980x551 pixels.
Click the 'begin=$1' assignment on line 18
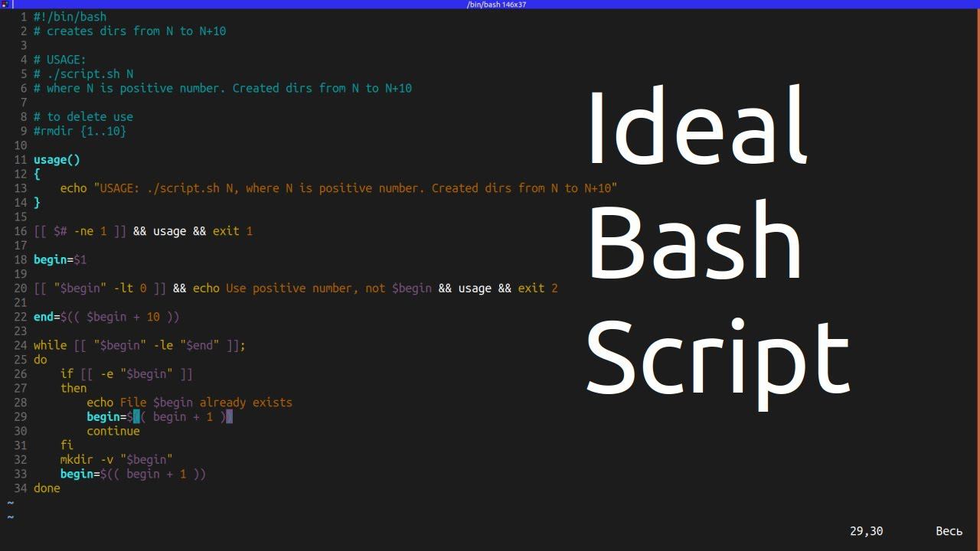(x=60, y=259)
